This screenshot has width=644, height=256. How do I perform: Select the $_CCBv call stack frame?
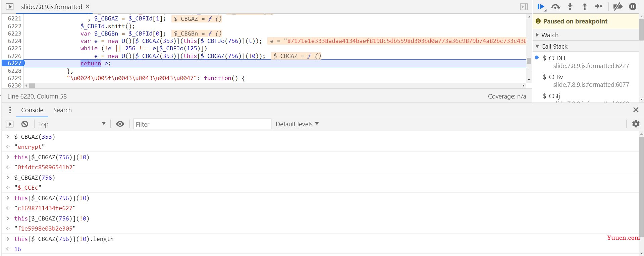click(x=585, y=81)
